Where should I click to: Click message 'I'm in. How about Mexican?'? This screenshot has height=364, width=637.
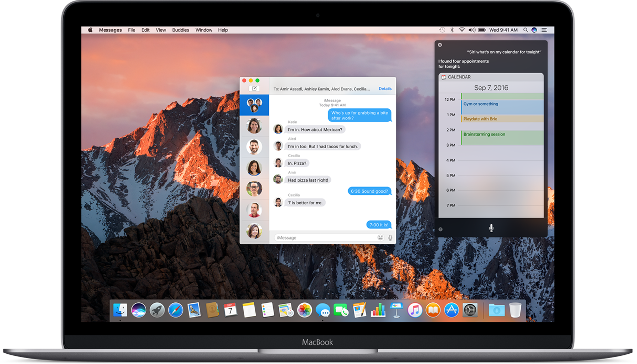pos(315,129)
